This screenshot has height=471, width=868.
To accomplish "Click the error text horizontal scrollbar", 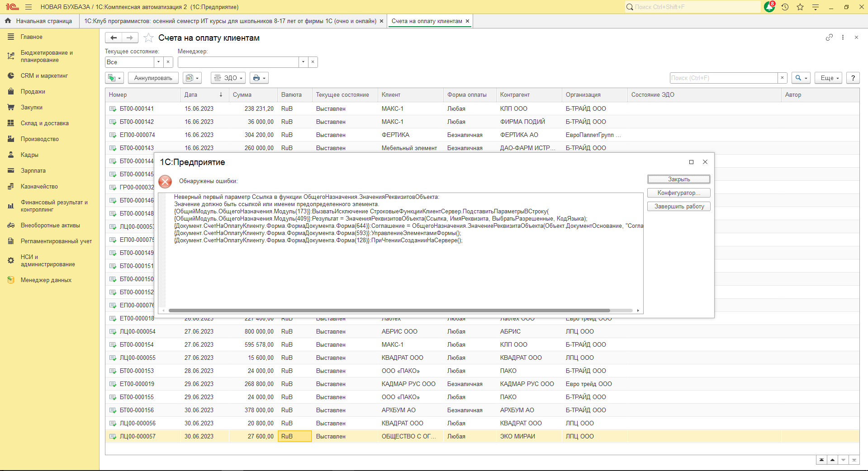I will (389, 311).
